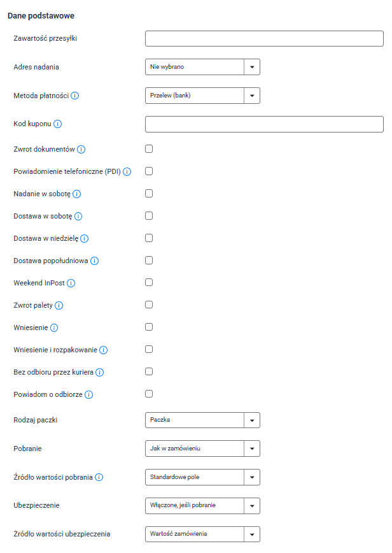Click info icon beside Kod kuponu

[57, 124]
